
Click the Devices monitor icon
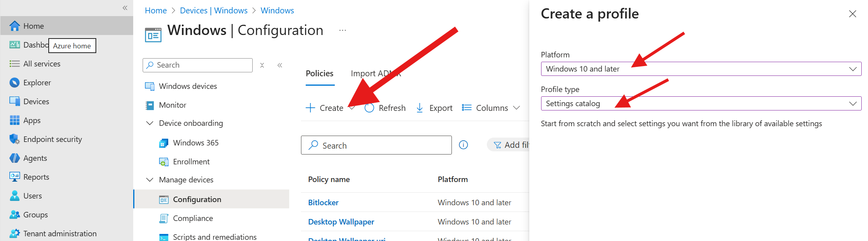coord(15,101)
